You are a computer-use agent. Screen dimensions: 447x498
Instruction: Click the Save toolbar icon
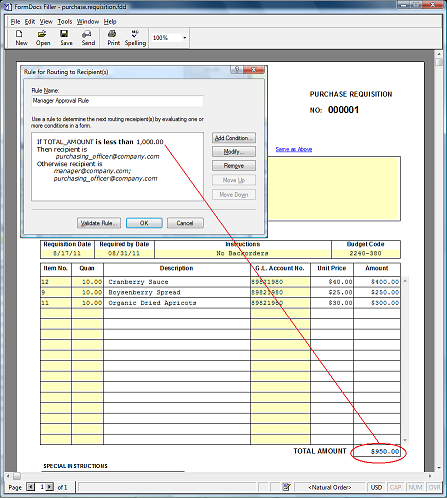click(x=66, y=38)
